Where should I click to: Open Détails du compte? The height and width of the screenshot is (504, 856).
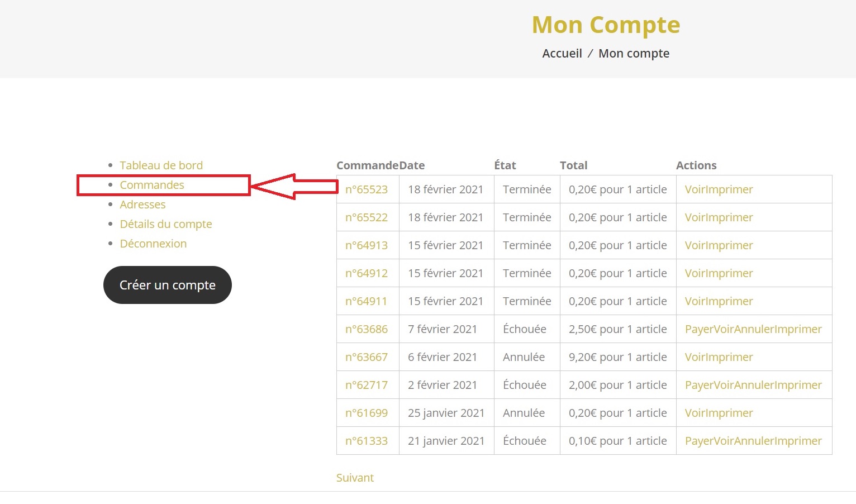coord(165,224)
